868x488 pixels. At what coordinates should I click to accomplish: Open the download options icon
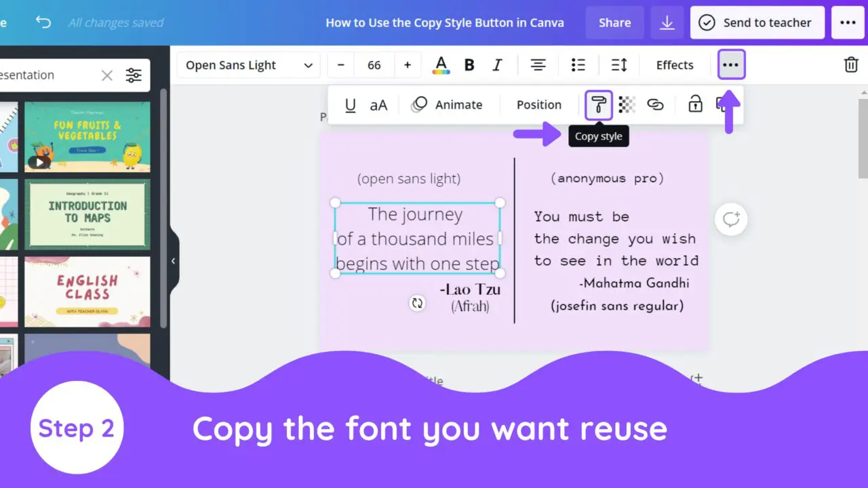pyautogui.click(x=667, y=22)
